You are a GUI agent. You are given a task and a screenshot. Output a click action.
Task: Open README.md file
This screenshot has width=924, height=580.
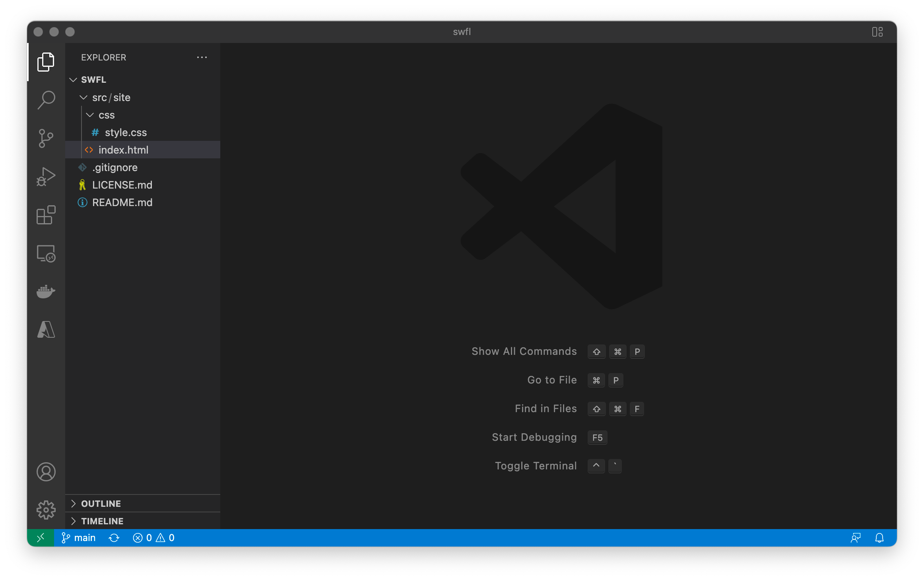[x=143, y=202]
